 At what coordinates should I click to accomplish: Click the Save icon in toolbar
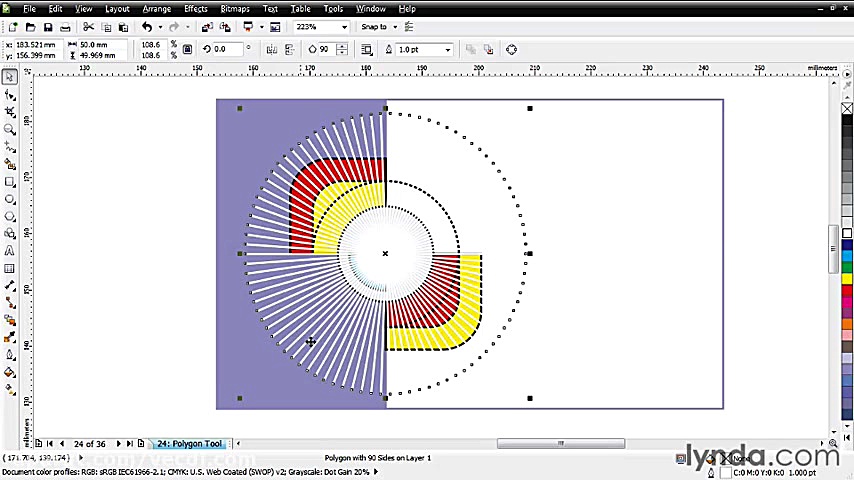(x=47, y=27)
